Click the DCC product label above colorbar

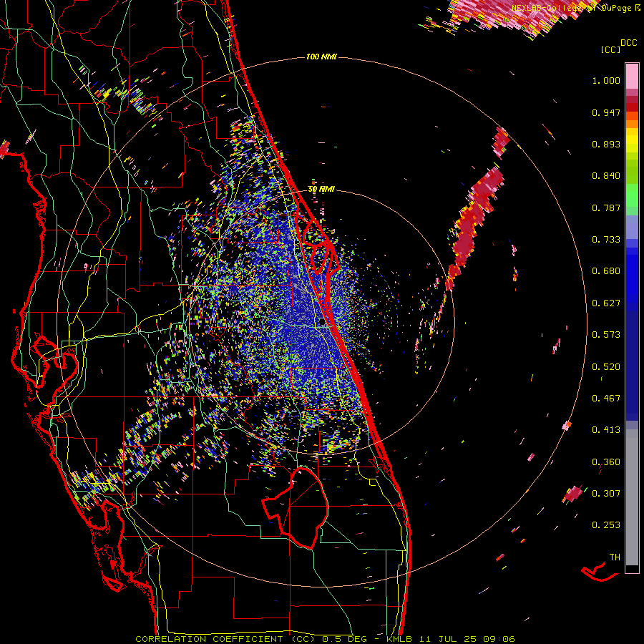(x=628, y=43)
